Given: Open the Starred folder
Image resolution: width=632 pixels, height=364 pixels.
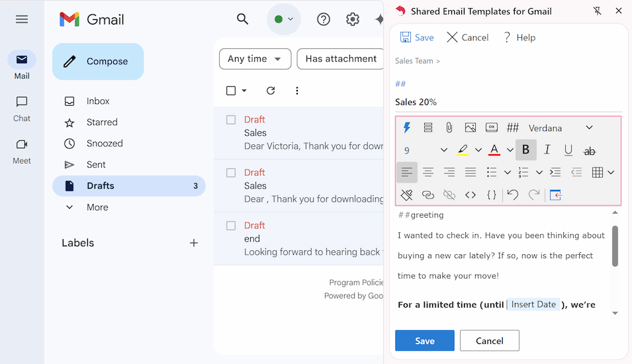Looking at the screenshot, I should pos(102,122).
